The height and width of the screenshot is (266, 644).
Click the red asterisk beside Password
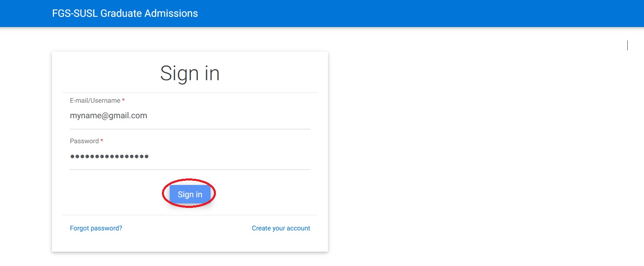(x=102, y=141)
